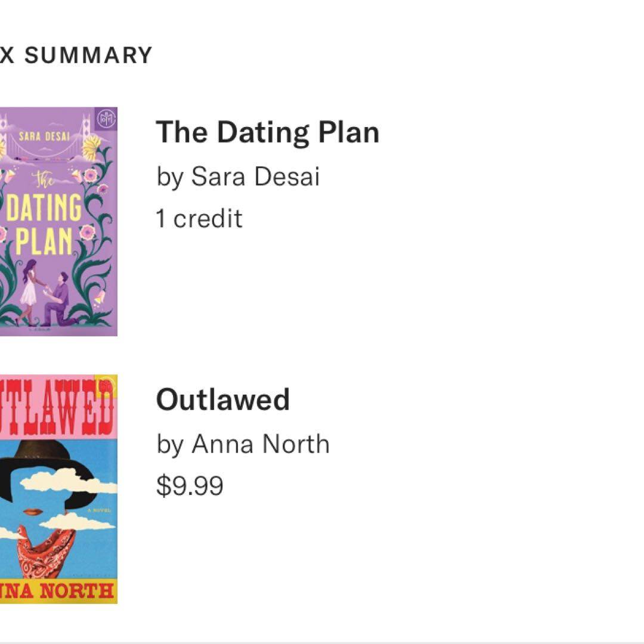The image size is (644, 644).
Task: Click the $9.99 price for Outlawed
Action: [190, 485]
